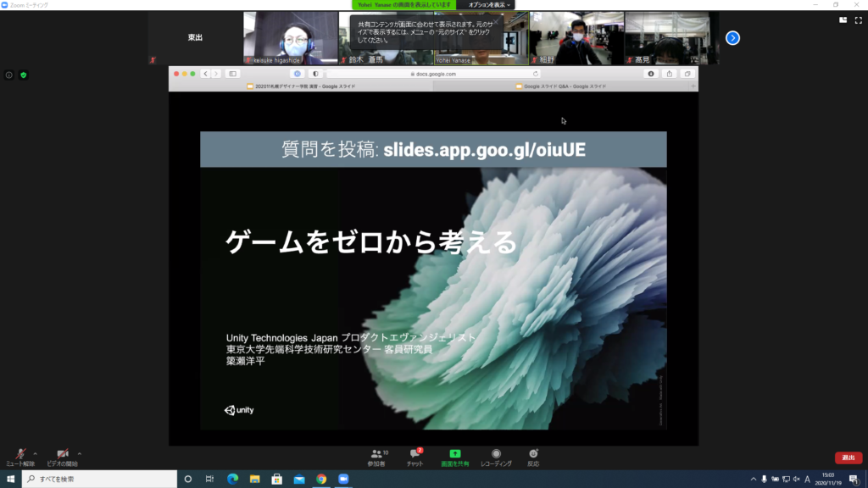Click the docs.google.com address bar
868x488 pixels.
[435, 74]
